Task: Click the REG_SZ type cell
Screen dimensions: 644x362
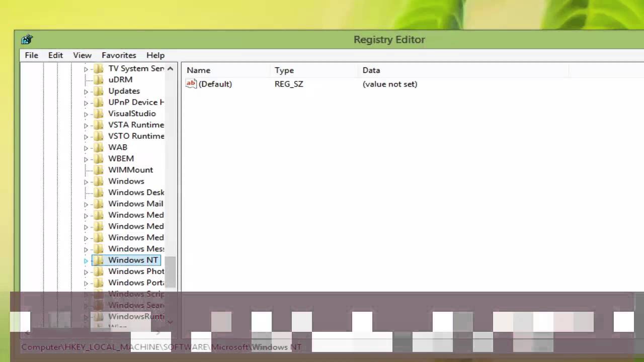Action: tap(289, 84)
